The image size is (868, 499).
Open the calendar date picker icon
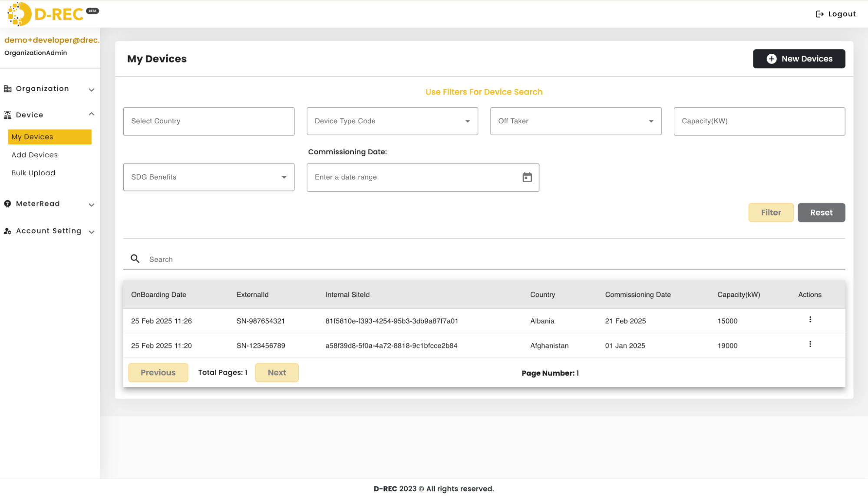pos(527,177)
